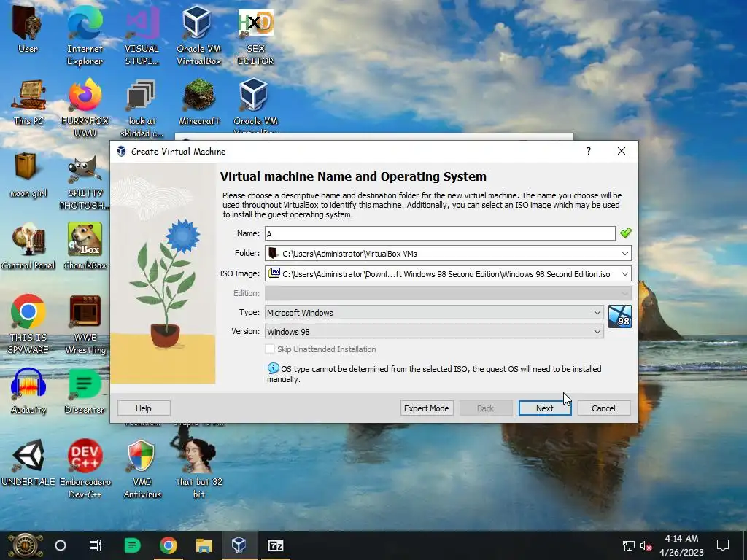The height and width of the screenshot is (560, 747).
Task: Select the This PC desktop icon
Action: point(28,102)
